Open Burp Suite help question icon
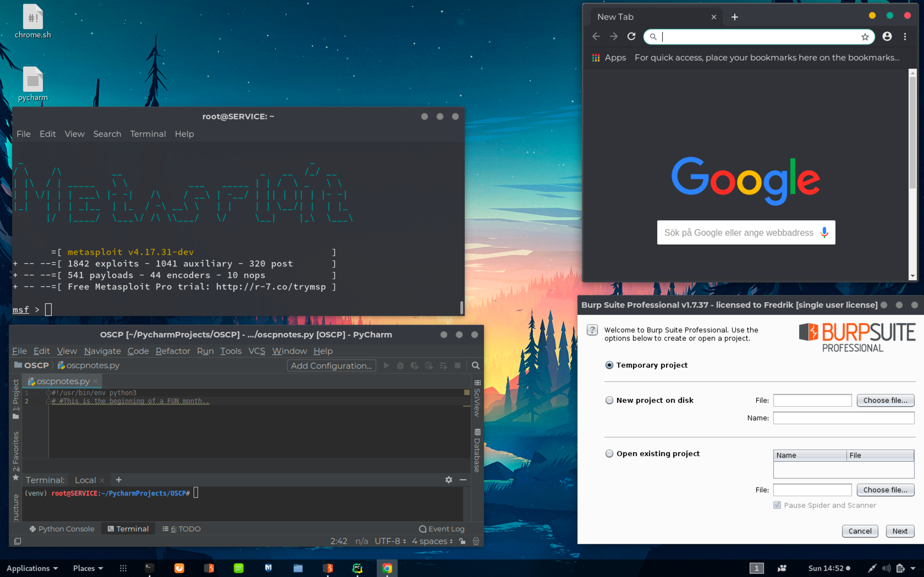The image size is (924, 577). 592,330
